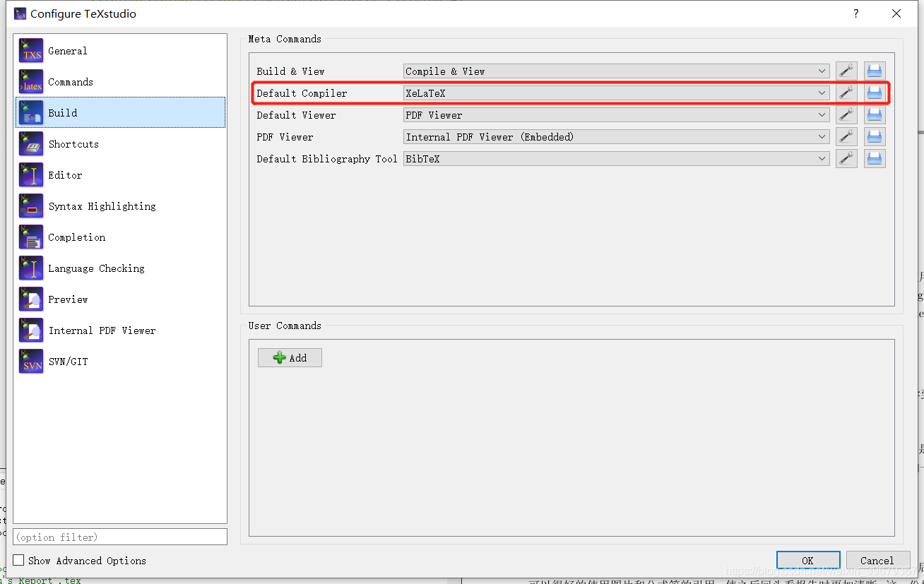924x584 pixels.
Task: Focus the option filter field
Action: pos(120,537)
